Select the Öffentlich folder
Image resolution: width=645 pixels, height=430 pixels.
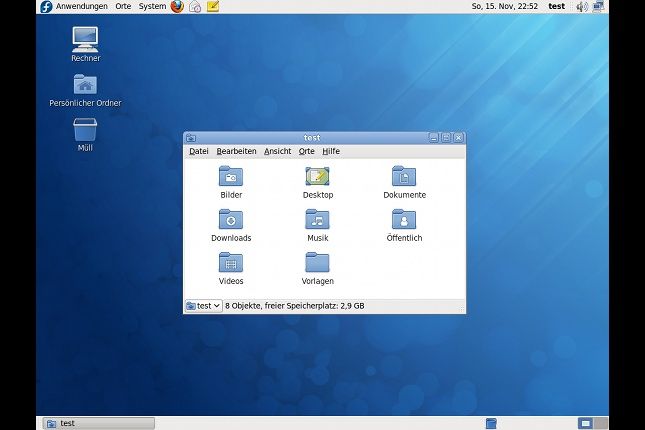[404, 221]
